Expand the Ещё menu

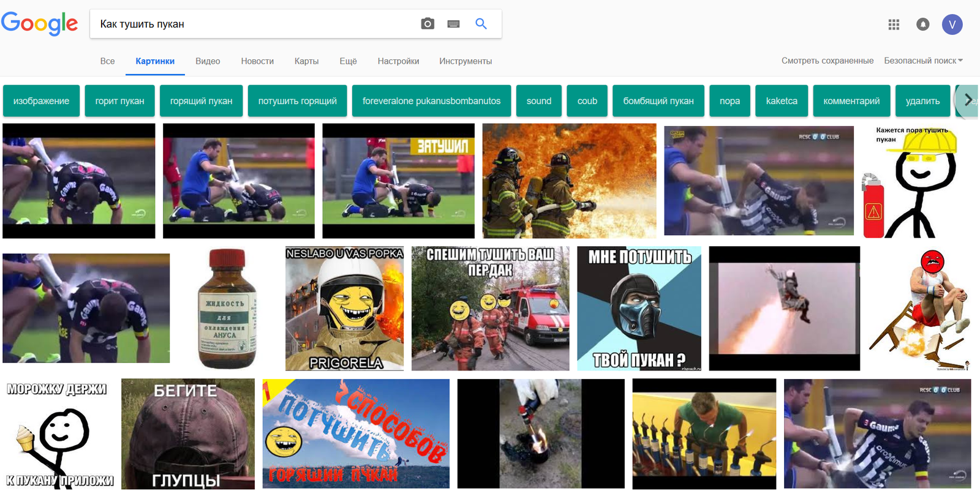tap(348, 61)
